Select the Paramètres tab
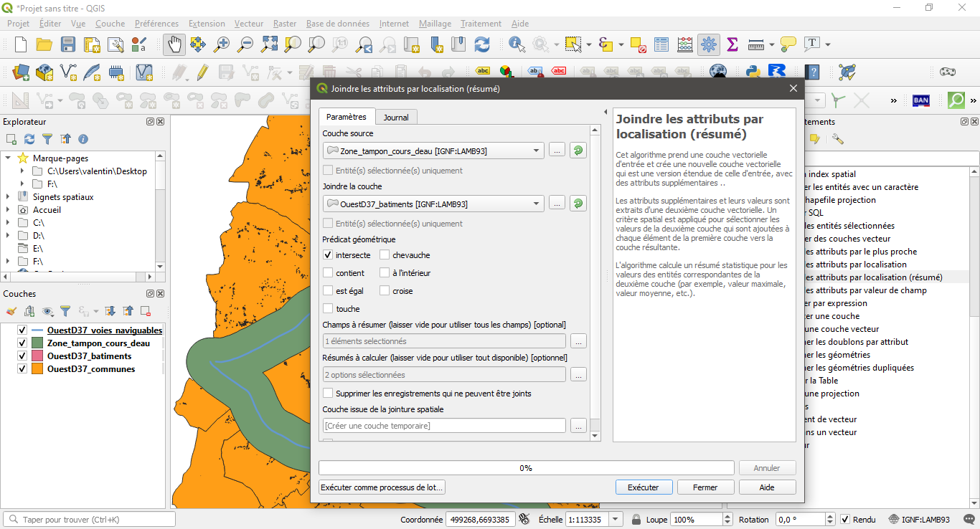The image size is (980, 529). tap(347, 117)
